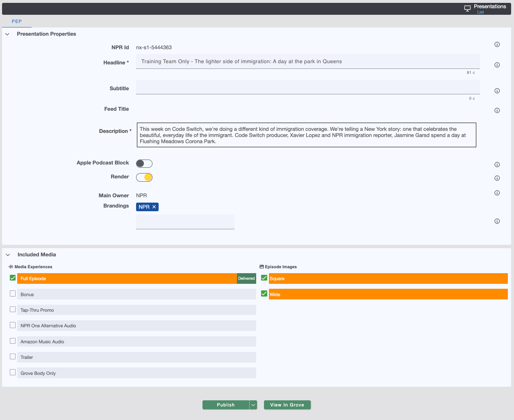Image resolution: width=514 pixels, height=420 pixels.
Task: Collapse the Included Media section
Action: (x=8, y=255)
